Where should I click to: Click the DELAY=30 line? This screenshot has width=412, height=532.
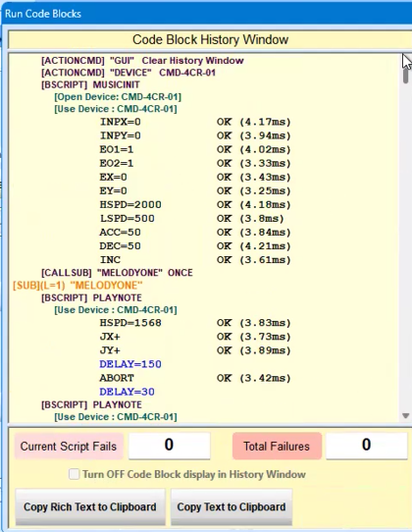(128, 392)
